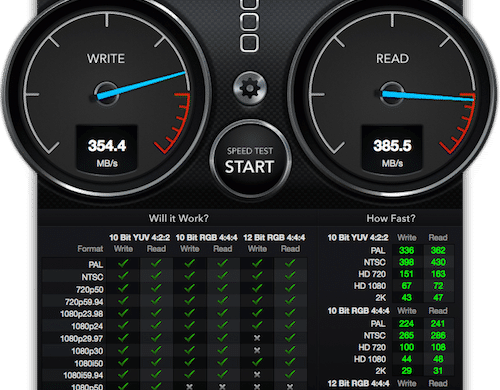Click the SPEED TEST START button
The height and width of the screenshot is (390, 500).
[250, 160]
